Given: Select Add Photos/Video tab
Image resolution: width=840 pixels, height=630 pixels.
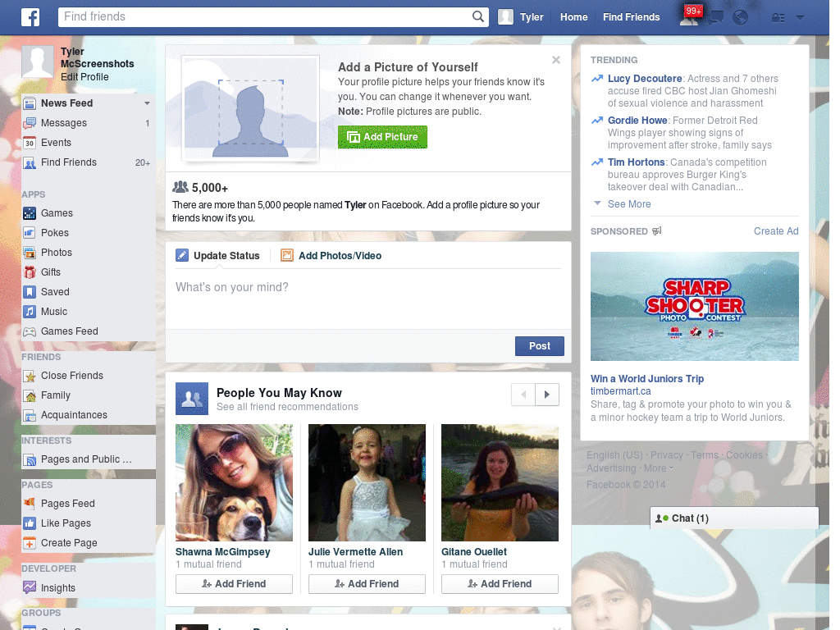Looking at the screenshot, I should click(x=331, y=256).
